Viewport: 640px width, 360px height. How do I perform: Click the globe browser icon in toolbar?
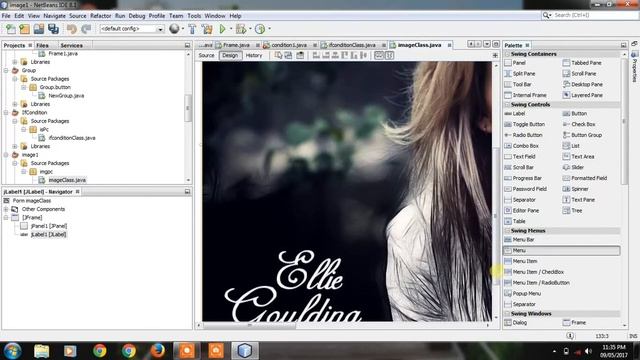(174, 29)
